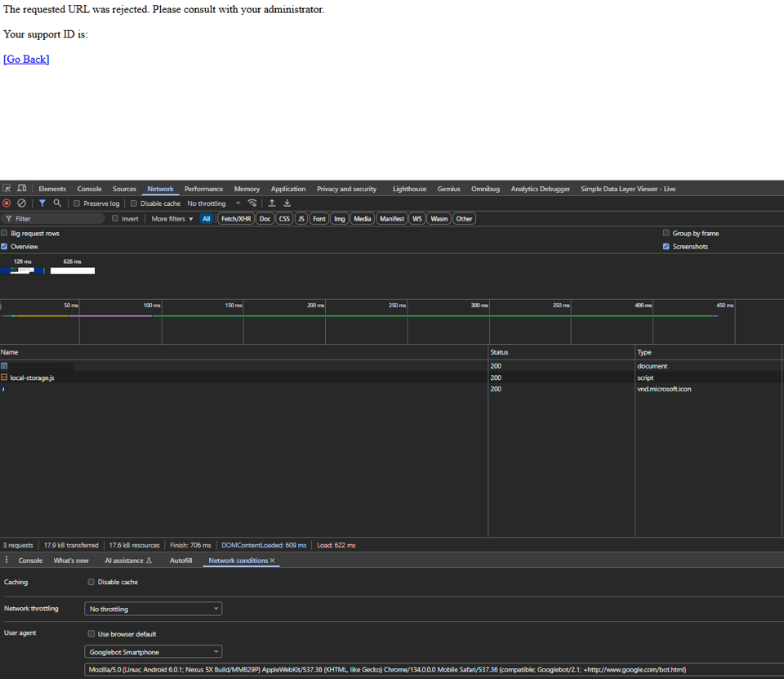Import HAR file upload icon
This screenshot has width=784, height=679.
[272, 203]
